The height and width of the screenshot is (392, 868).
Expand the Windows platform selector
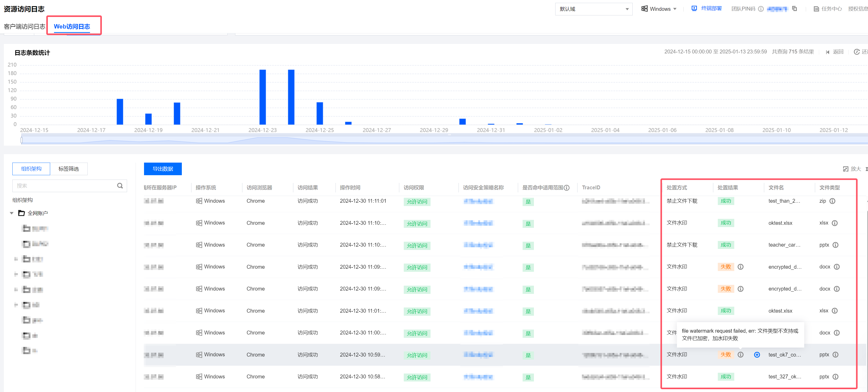(659, 9)
